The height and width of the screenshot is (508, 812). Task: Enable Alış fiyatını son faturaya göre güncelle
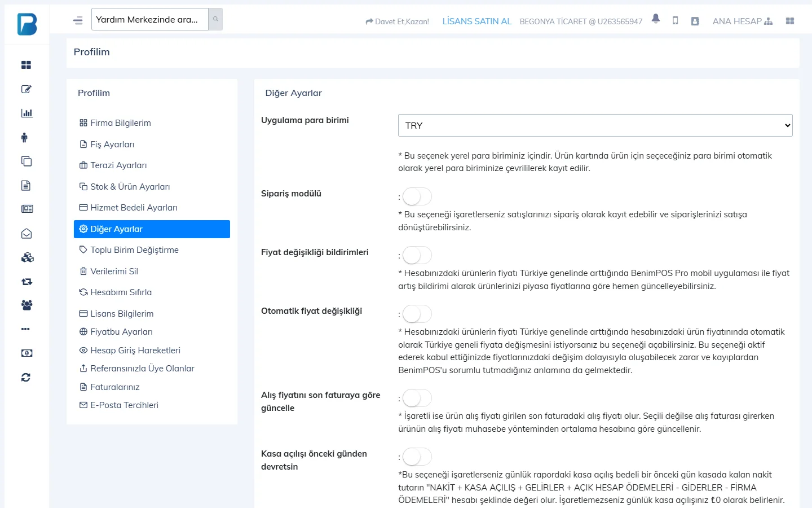point(417,398)
